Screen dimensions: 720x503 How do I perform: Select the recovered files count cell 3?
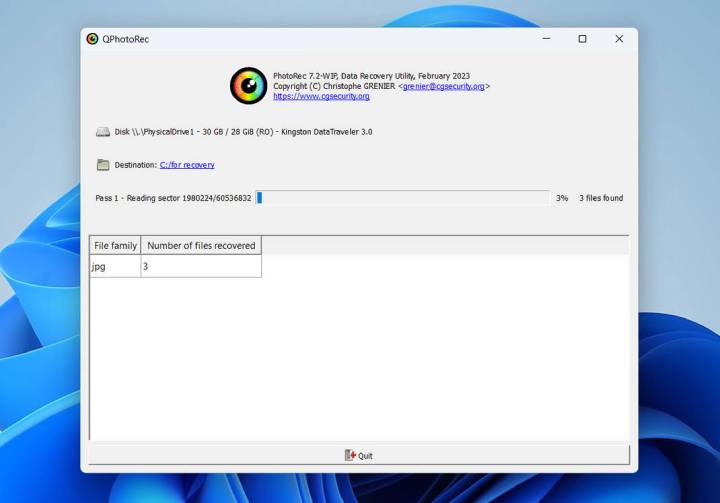click(201, 266)
